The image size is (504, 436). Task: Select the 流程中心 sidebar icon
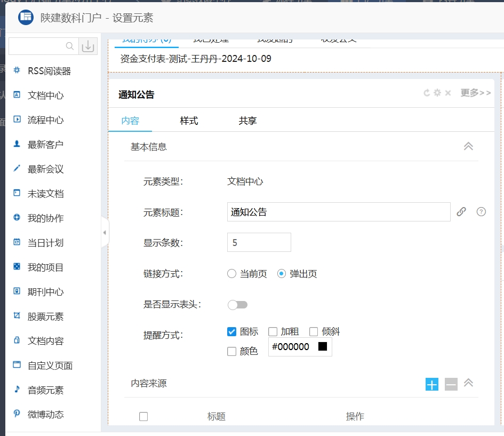[17, 120]
